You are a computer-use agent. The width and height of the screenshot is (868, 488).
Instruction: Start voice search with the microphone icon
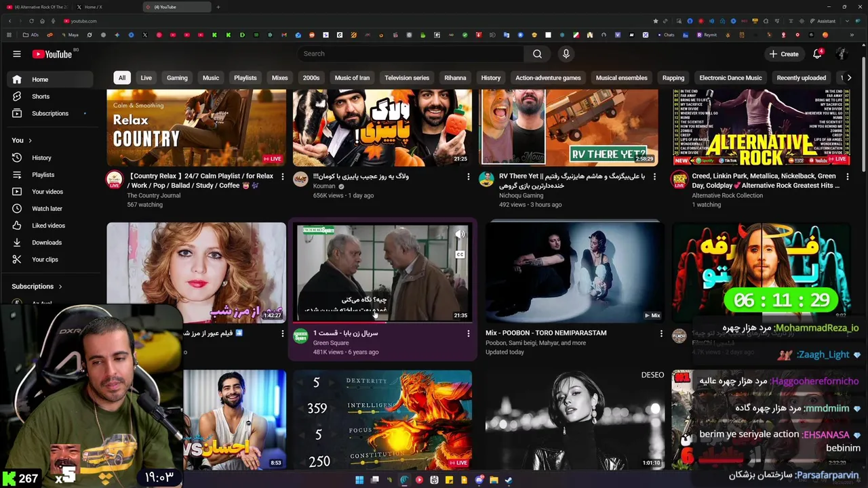[566, 54]
